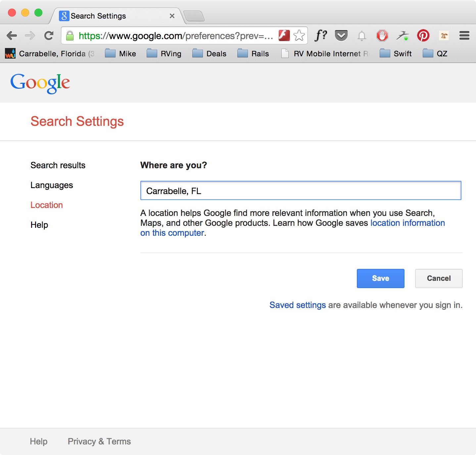
Task: Open the Swift bookmarks folder
Action: tap(396, 54)
